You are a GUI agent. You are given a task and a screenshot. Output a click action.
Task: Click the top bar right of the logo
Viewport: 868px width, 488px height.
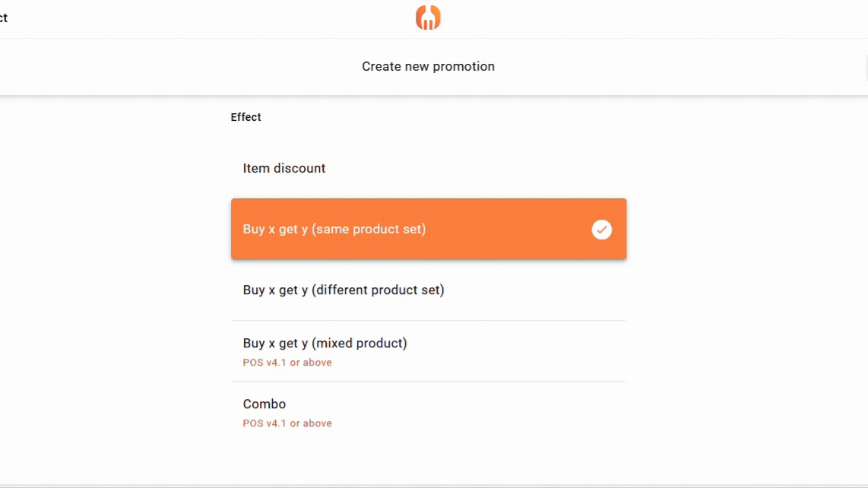(x=646, y=18)
